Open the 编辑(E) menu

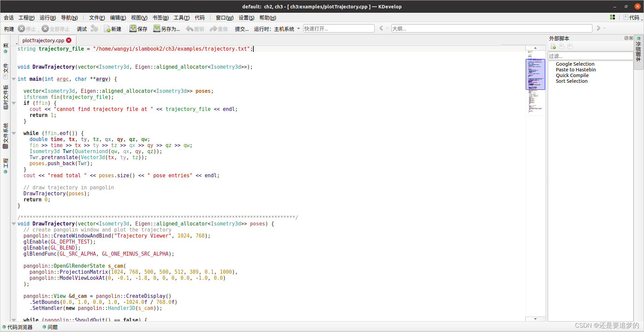tap(118, 18)
